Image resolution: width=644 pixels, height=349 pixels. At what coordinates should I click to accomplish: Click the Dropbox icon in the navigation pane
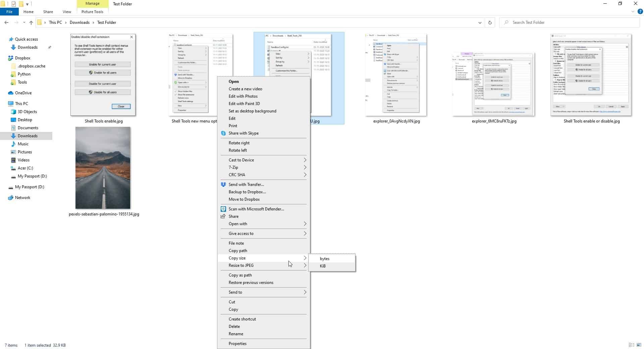point(10,58)
